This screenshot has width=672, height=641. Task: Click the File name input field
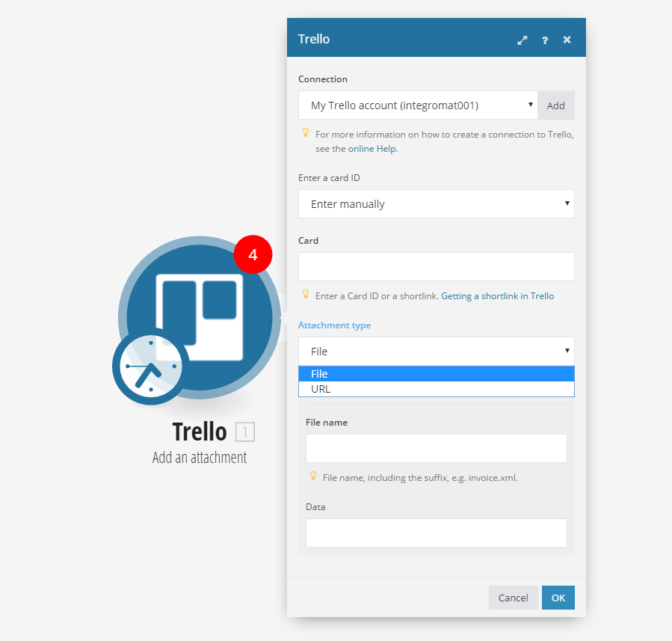[x=437, y=449]
